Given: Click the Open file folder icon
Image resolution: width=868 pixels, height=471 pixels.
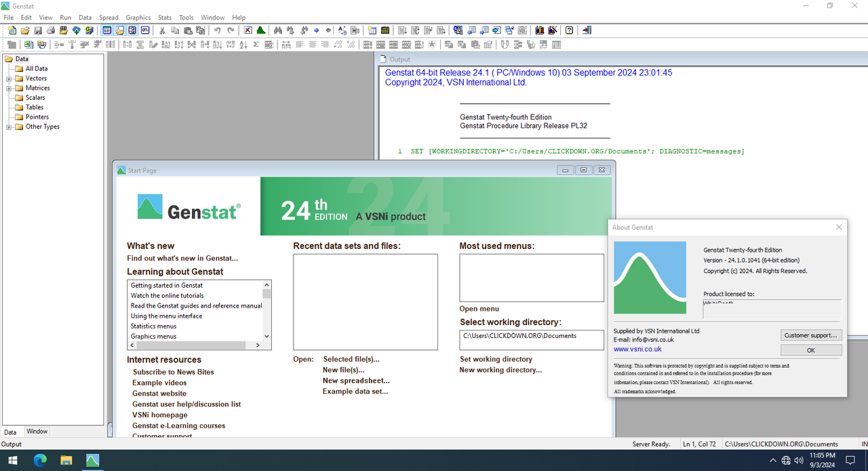Looking at the screenshot, I should click(25, 31).
